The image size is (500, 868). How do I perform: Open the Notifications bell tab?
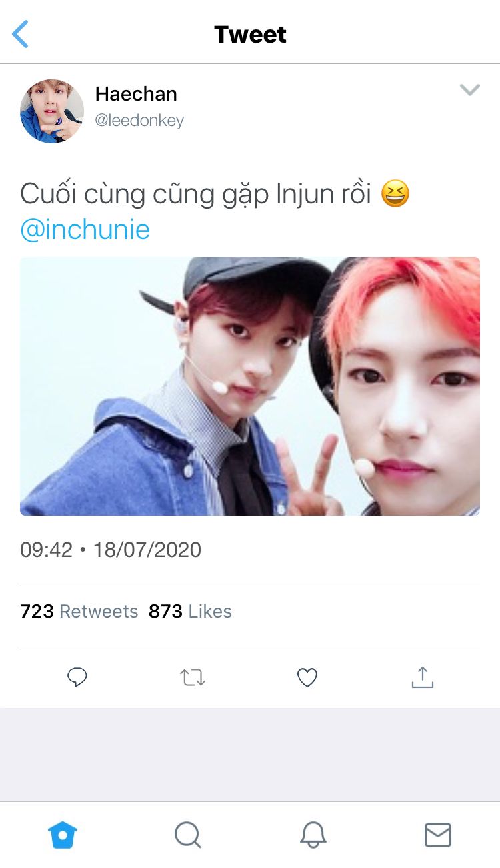[x=313, y=835]
